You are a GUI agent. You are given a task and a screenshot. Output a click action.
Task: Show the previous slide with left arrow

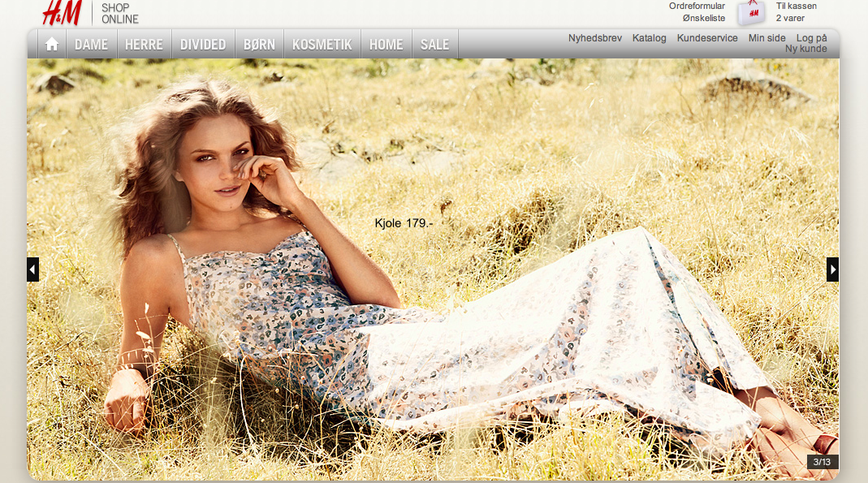[x=33, y=270]
